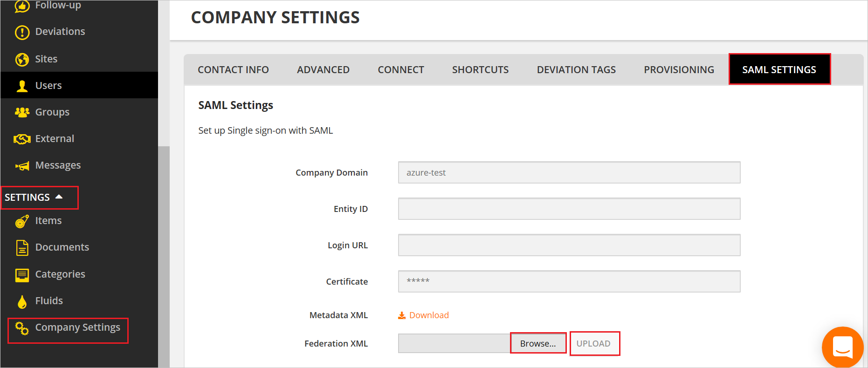The width and height of the screenshot is (868, 368).
Task: Open the orange chat support widget
Action: tap(842, 347)
